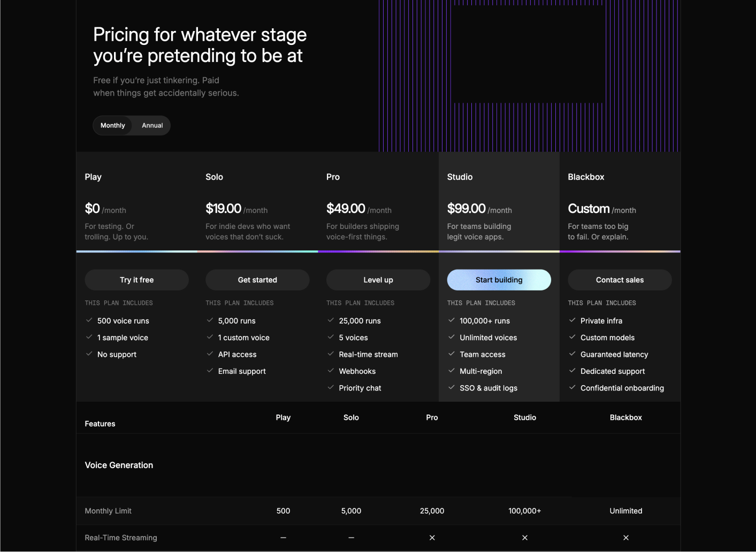Click the Start building gradient button

tap(499, 280)
